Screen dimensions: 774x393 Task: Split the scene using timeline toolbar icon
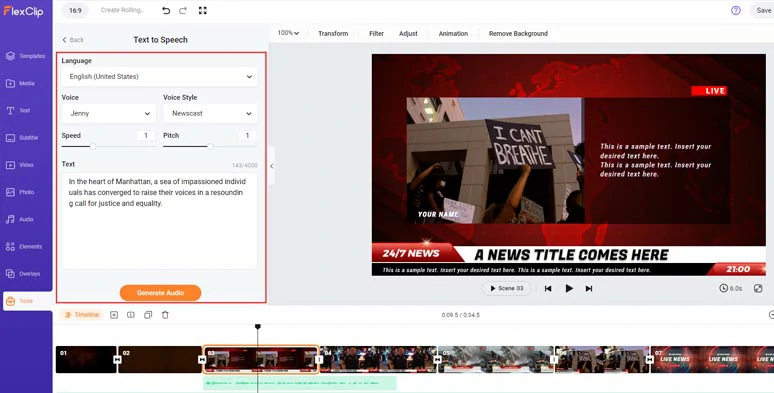[x=131, y=314]
